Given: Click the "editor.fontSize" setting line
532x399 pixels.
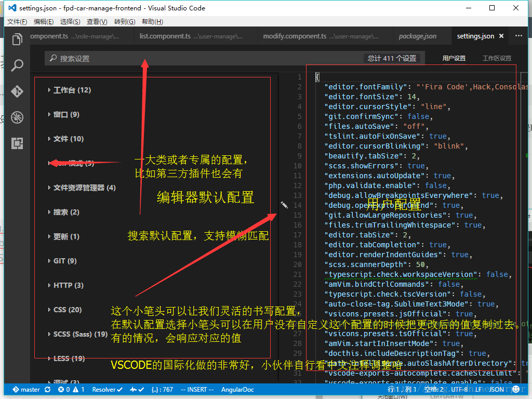Looking at the screenshot, I should point(372,97).
